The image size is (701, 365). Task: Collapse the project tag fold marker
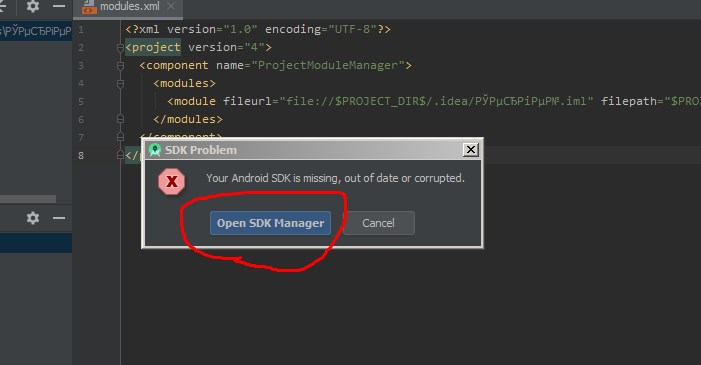[x=120, y=47]
